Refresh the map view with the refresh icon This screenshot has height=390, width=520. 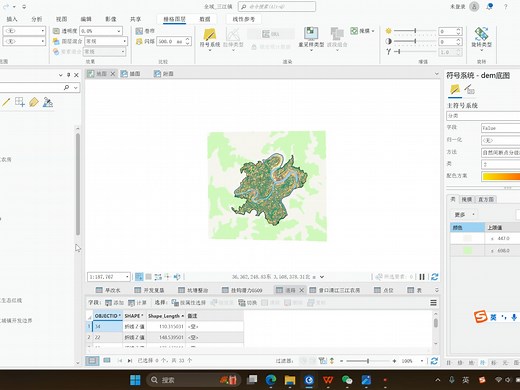[435, 277]
